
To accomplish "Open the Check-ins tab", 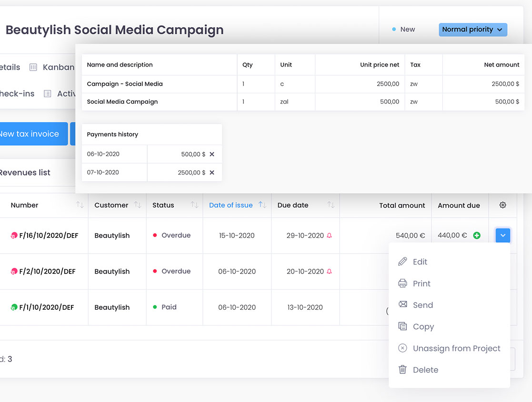I will 17,94.
